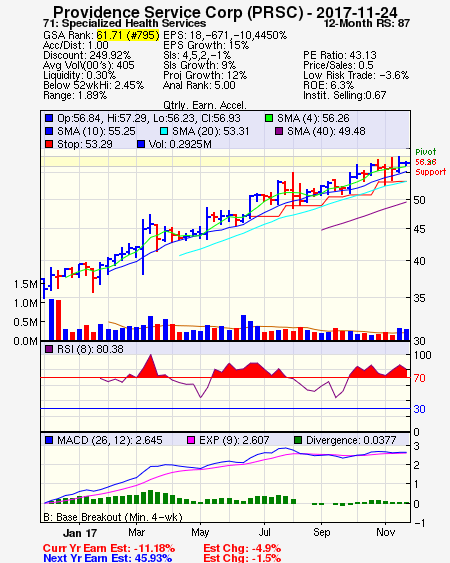
Task: Click the Sls: 4,5,2,-1% line
Action: 197,55
